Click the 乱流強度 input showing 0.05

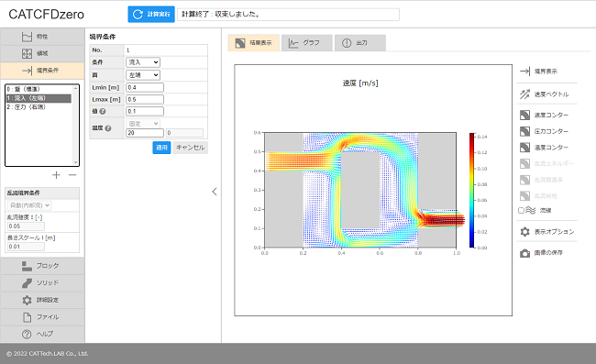[26, 226]
